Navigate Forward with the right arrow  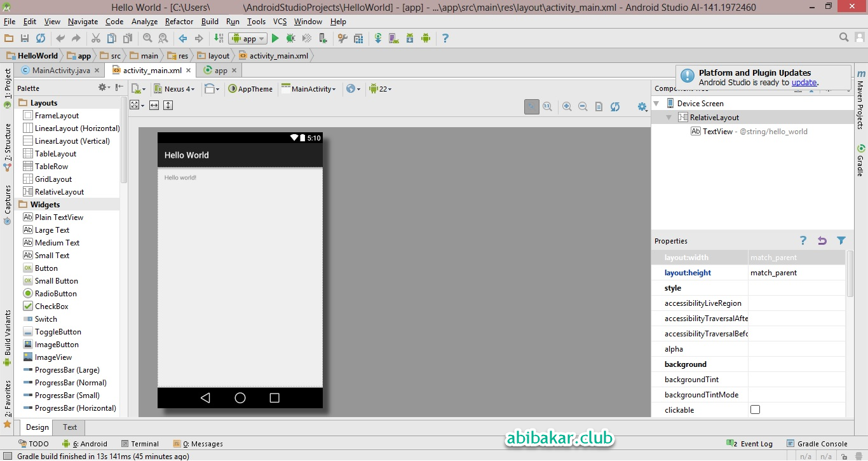pyautogui.click(x=199, y=39)
